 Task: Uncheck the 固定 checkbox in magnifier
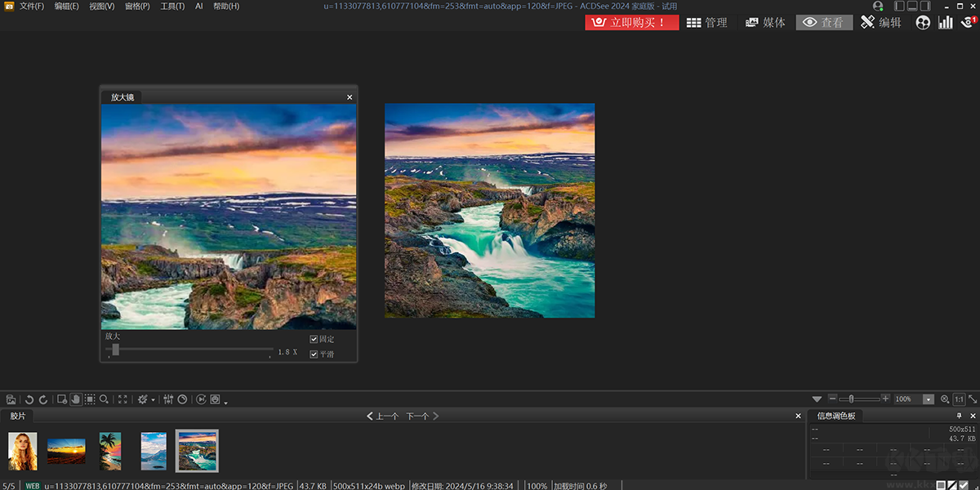point(314,339)
